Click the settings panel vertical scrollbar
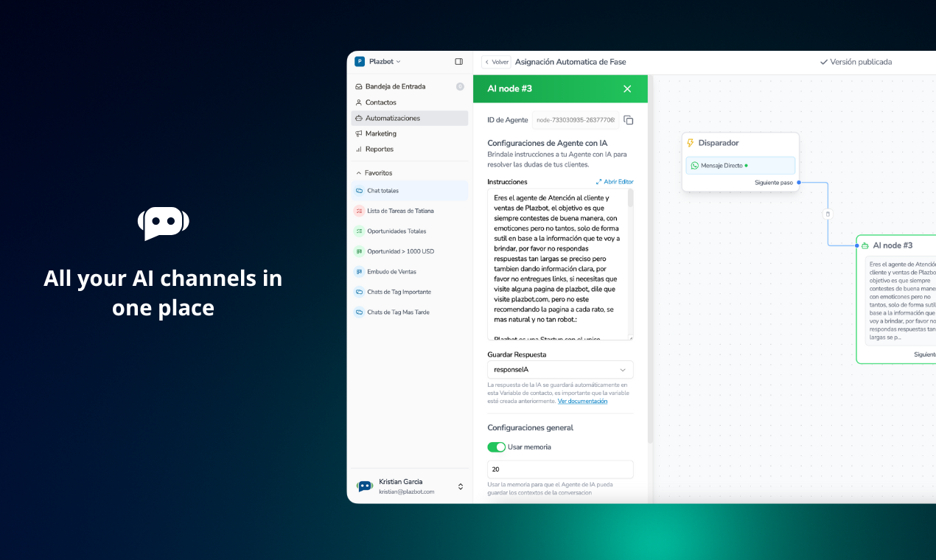 (x=650, y=258)
